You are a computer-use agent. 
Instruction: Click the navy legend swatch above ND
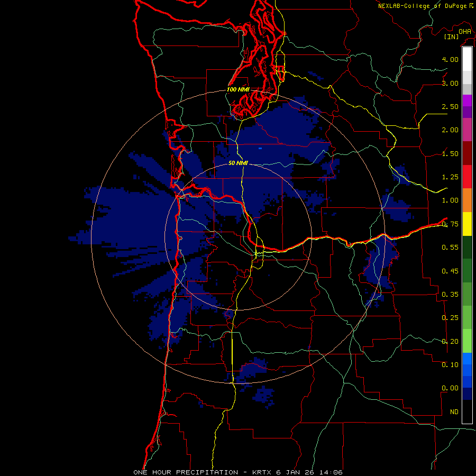point(467,393)
